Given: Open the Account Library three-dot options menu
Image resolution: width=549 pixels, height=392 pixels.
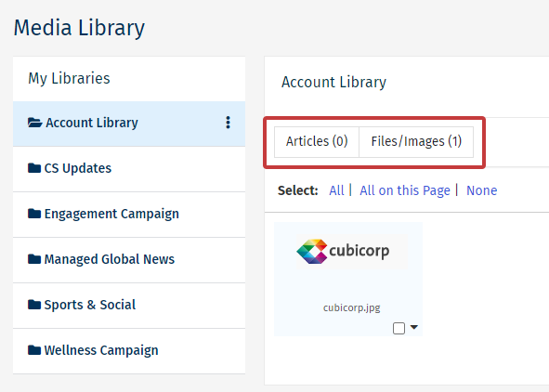Looking at the screenshot, I should pos(228,123).
